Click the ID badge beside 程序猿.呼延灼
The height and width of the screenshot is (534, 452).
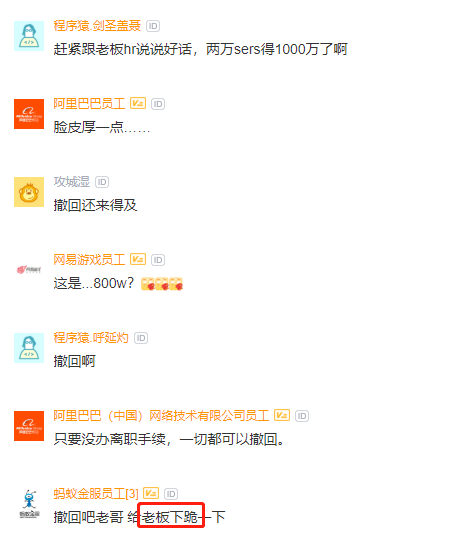tap(141, 338)
